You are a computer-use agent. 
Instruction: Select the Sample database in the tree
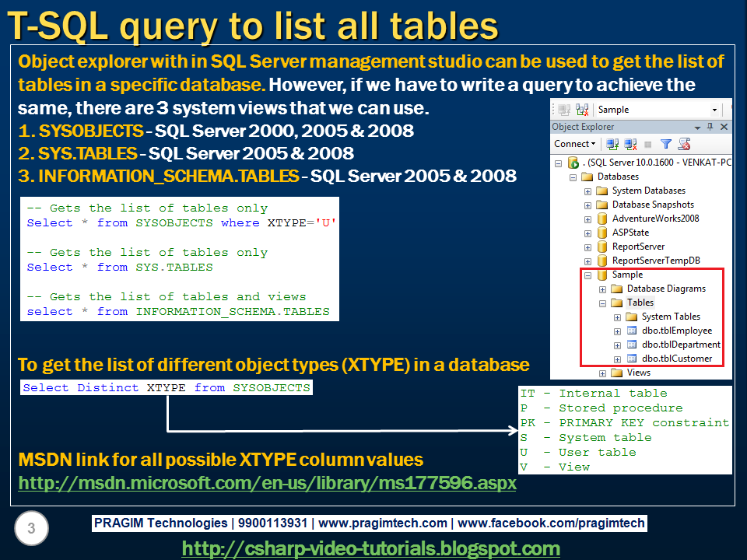click(x=627, y=275)
